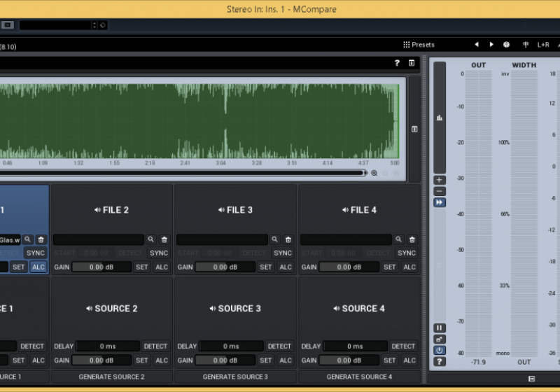Collapse the waveform panel side button
The width and height of the screenshot is (560, 392).
point(414,129)
